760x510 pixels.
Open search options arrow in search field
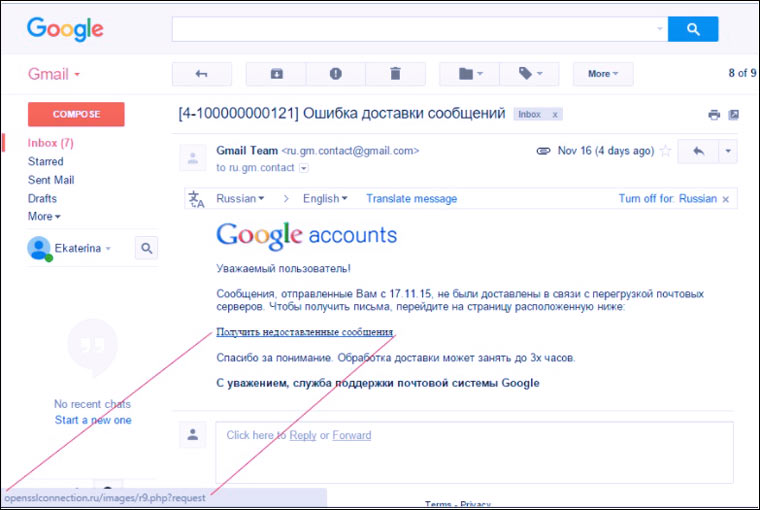coord(660,29)
